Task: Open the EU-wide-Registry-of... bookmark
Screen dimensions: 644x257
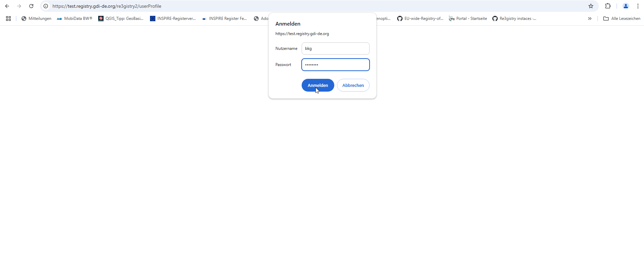Action: tap(420, 19)
